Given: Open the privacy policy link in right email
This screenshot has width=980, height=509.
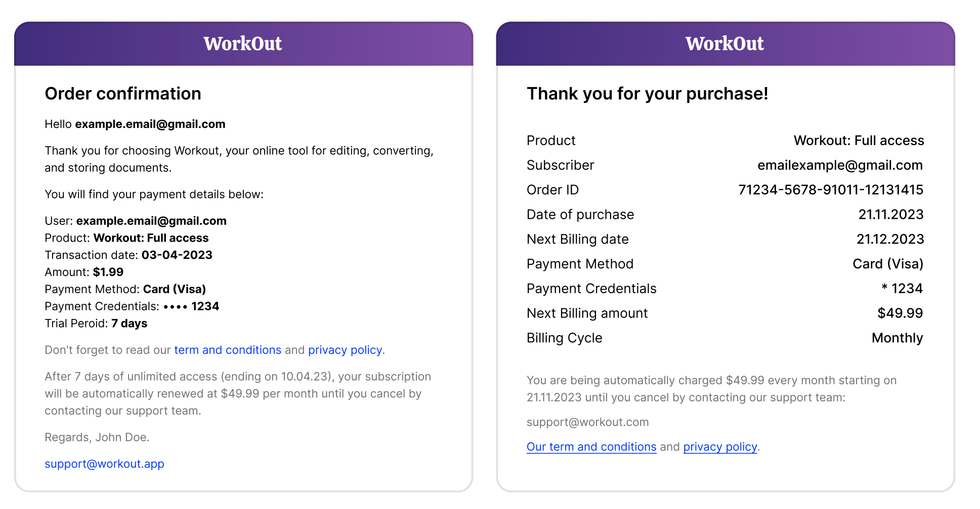Looking at the screenshot, I should (719, 446).
